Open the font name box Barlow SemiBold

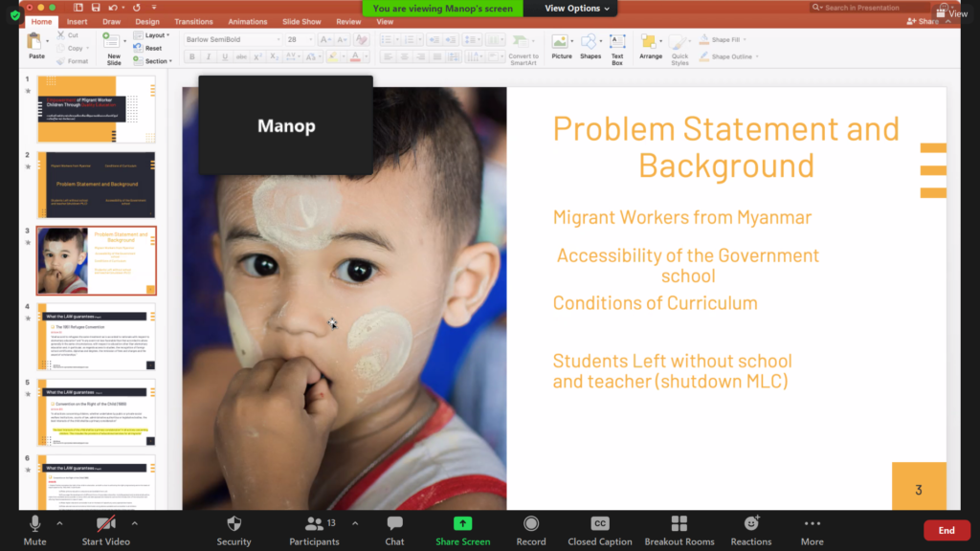[x=232, y=39]
